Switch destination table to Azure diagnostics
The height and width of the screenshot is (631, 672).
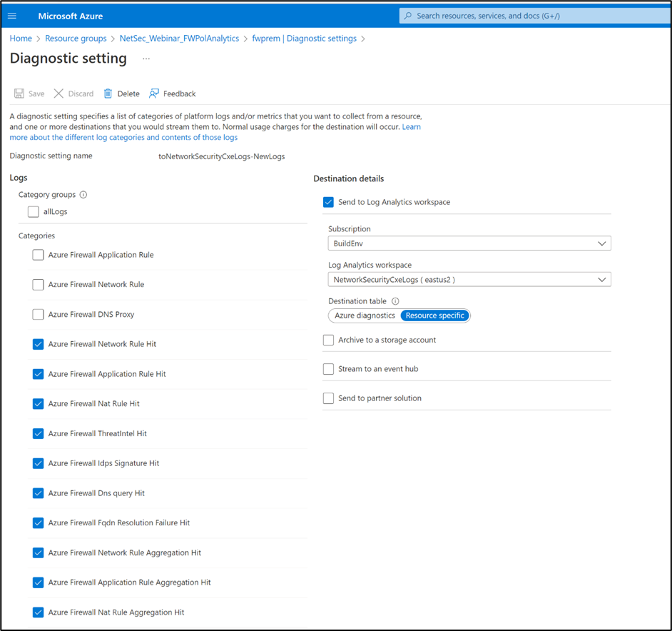pos(365,315)
